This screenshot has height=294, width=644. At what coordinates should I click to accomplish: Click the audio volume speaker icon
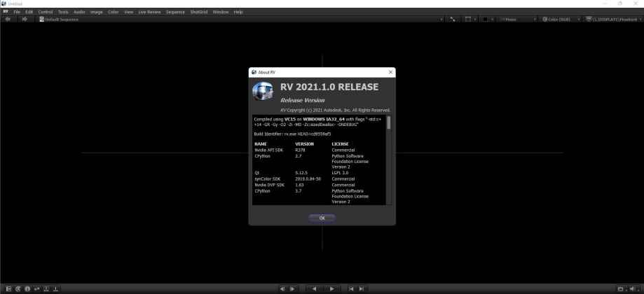[x=633, y=288]
